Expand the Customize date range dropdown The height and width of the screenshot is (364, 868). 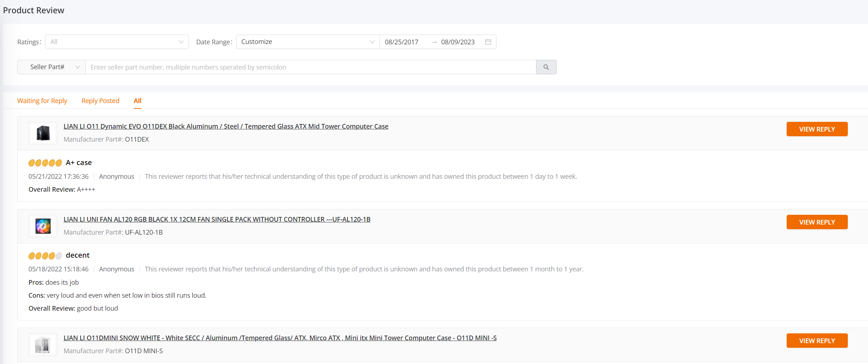point(308,42)
